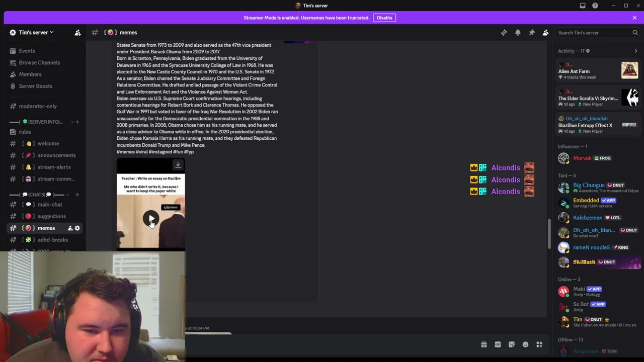Play the embedded meme video
This screenshot has height=362, width=644.
(150, 219)
